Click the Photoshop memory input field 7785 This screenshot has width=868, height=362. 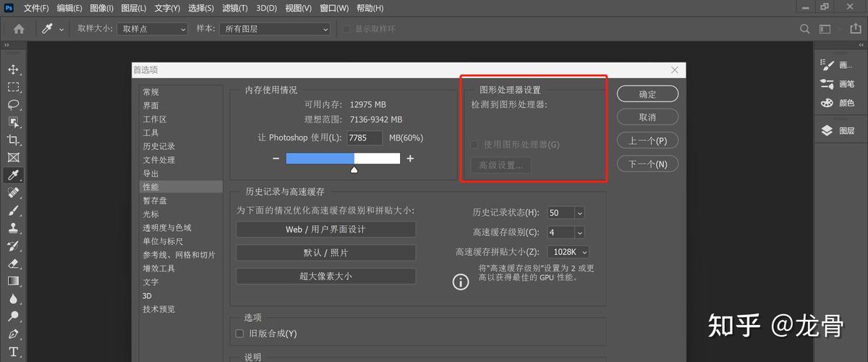[365, 138]
